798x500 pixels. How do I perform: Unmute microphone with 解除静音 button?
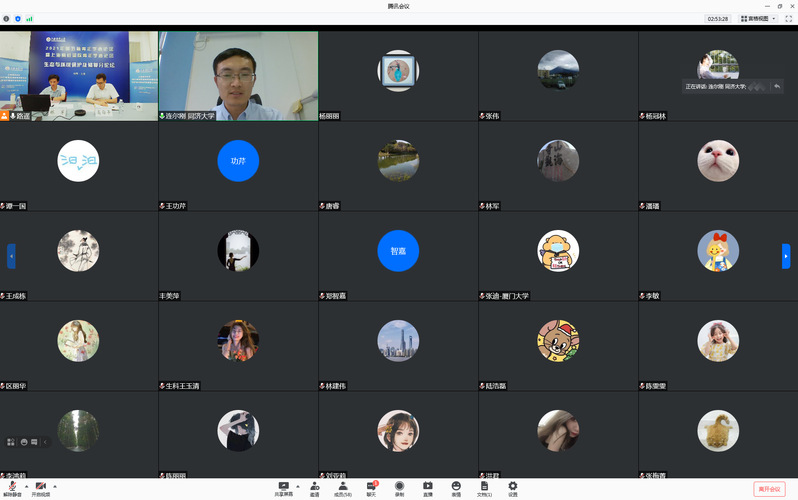tap(12, 487)
